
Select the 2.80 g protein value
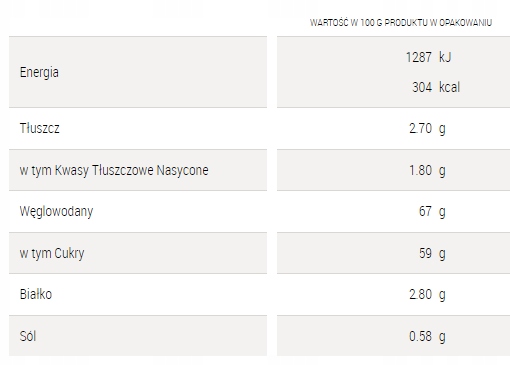point(427,295)
